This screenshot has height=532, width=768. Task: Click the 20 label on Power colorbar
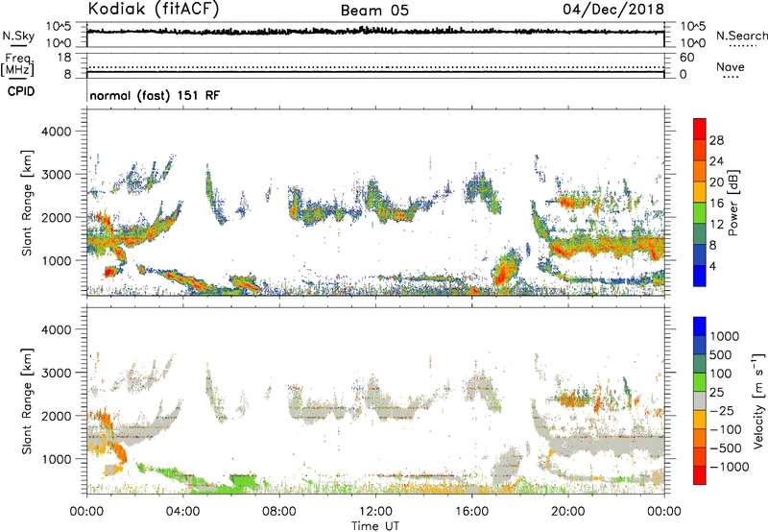tap(716, 182)
